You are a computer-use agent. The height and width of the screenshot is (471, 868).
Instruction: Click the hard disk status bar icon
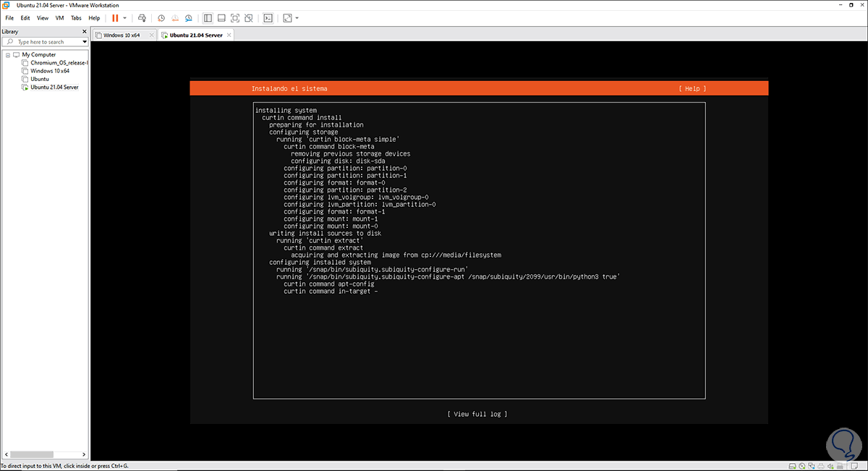click(792, 466)
